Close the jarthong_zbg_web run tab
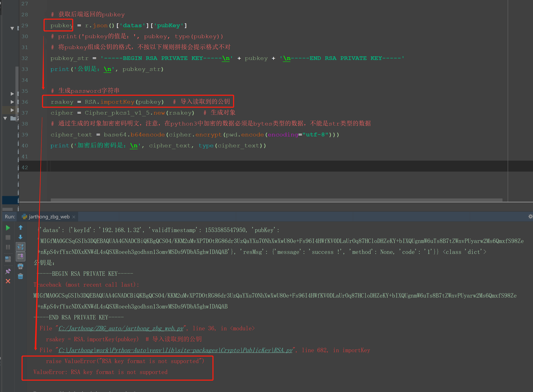Viewport: 533px width, 392px height. click(74, 217)
